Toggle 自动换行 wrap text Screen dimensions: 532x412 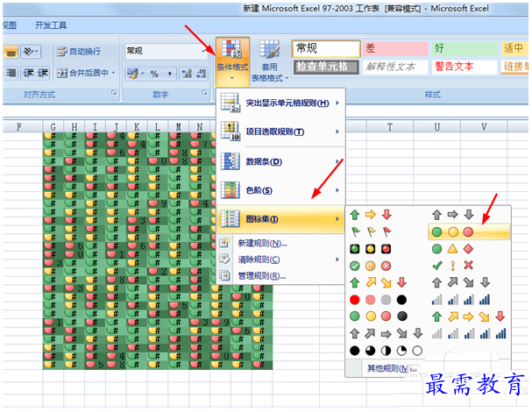pyautogui.click(x=79, y=52)
